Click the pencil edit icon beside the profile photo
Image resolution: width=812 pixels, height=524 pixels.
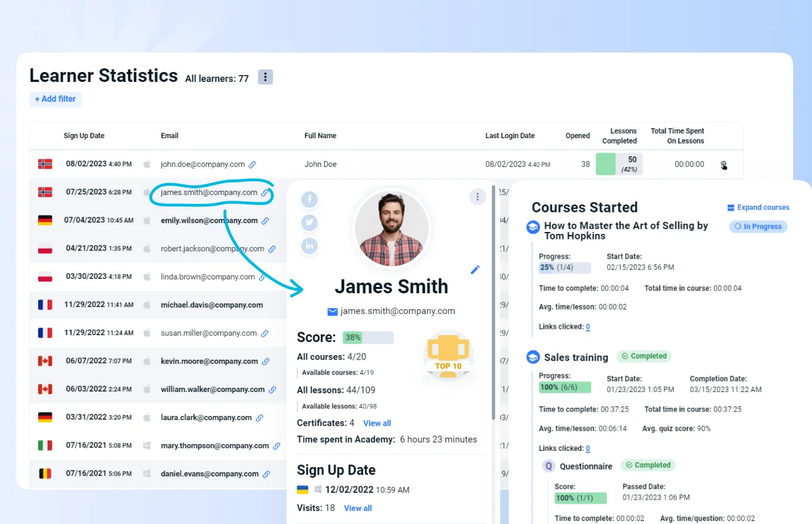coord(475,269)
